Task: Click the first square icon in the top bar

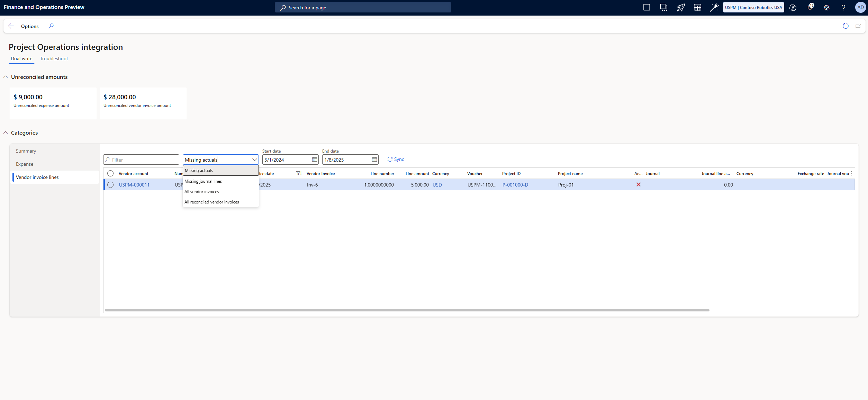Action: [647, 7]
